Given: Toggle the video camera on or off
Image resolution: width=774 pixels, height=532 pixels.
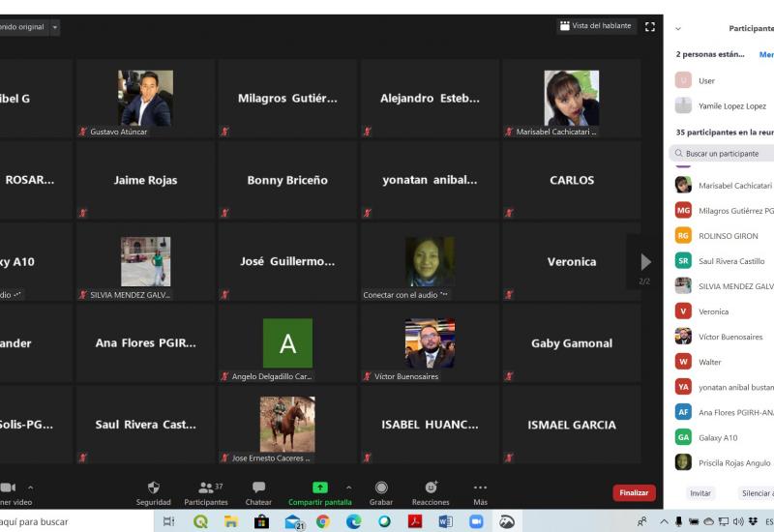Looking at the screenshot, I should [x=8, y=488].
